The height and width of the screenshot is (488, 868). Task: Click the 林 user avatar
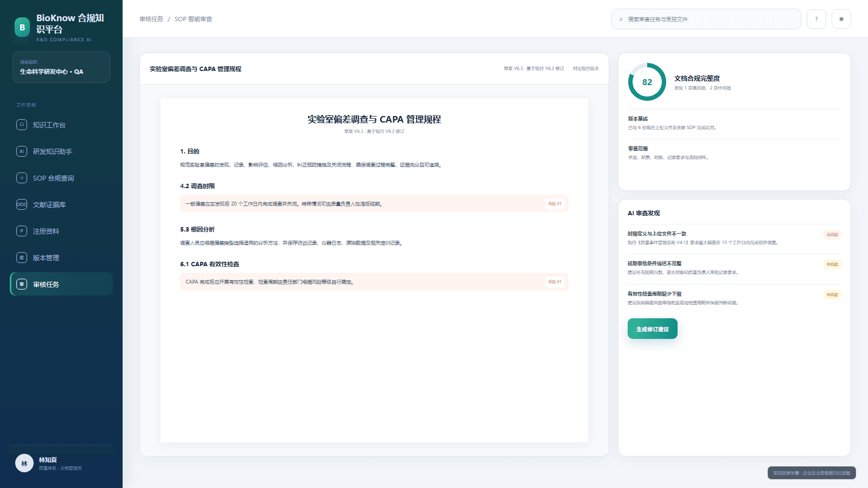[x=24, y=463]
